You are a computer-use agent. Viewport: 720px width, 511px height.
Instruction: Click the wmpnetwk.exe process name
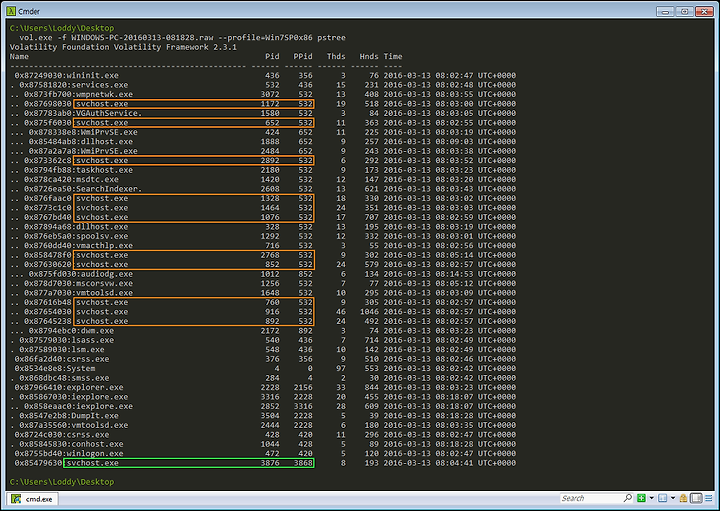tap(104, 94)
